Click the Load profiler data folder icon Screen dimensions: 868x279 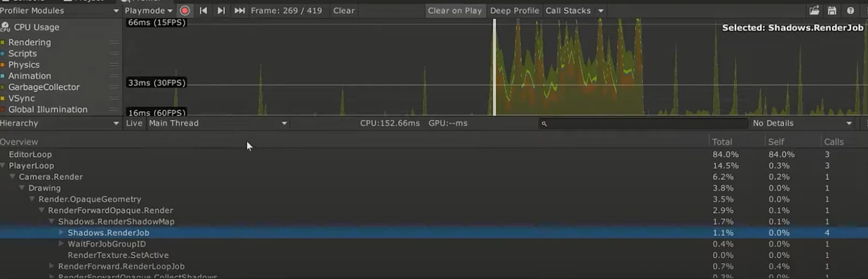tap(814, 10)
